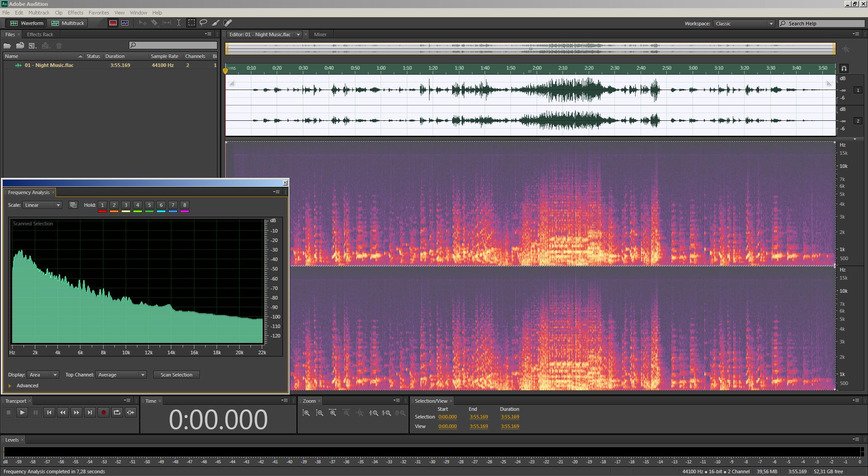868x476 pixels.
Task: Toggle Loop Playback in Transport
Action: tap(117, 412)
